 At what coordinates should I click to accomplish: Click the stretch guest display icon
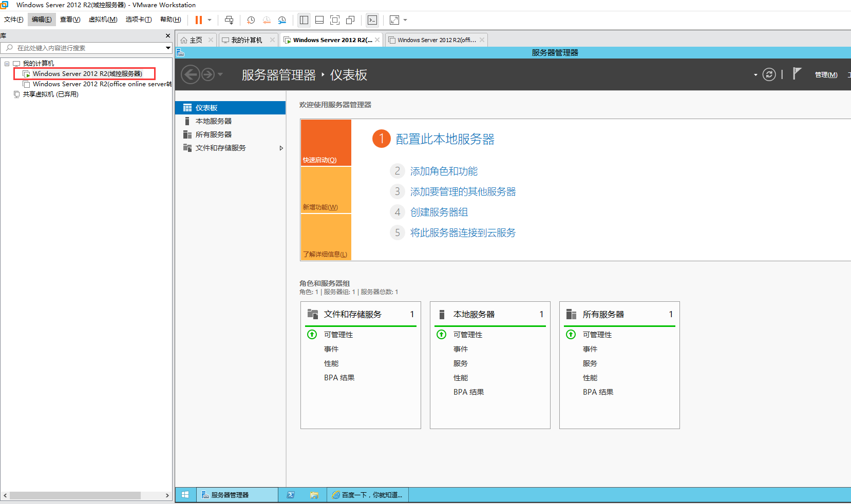point(394,20)
